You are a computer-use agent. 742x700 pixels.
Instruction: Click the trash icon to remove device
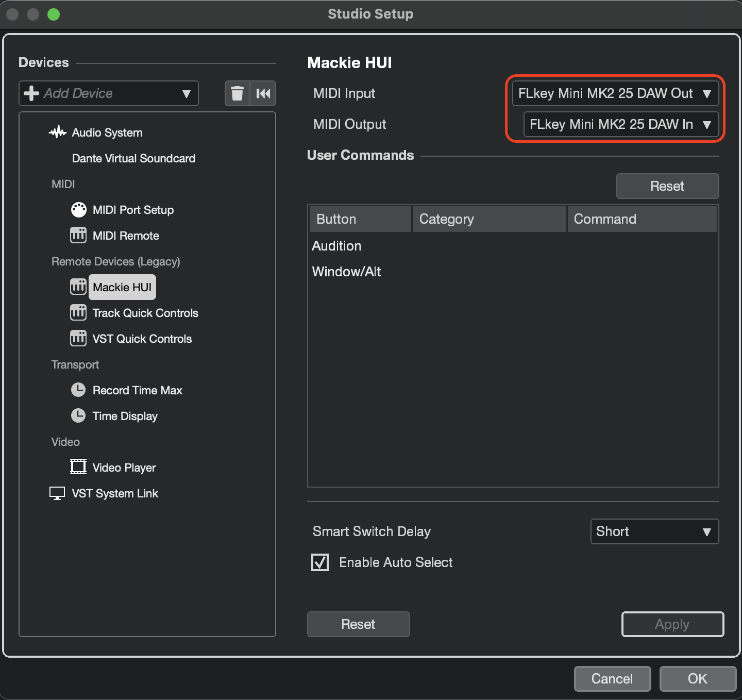point(237,93)
